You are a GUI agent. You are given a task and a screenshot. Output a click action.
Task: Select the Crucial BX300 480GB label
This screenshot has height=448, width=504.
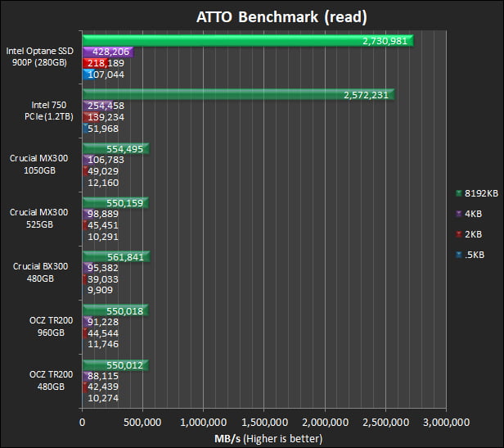(x=41, y=273)
